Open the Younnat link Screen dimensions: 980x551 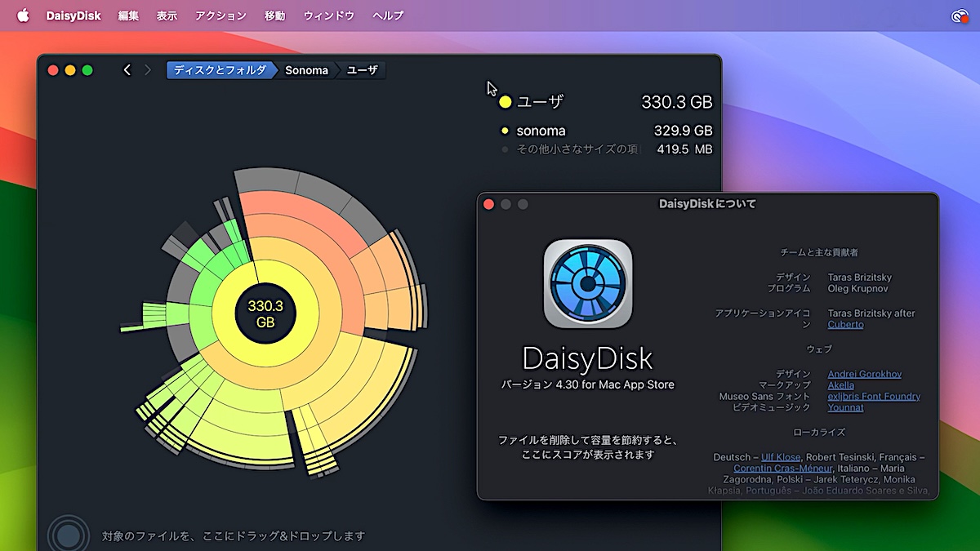coord(845,407)
